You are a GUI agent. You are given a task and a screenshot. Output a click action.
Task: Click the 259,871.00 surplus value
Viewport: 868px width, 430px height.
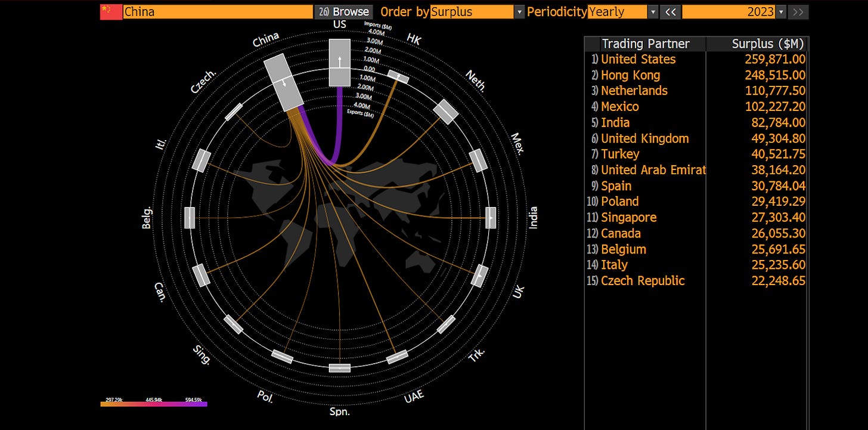pyautogui.click(x=775, y=59)
